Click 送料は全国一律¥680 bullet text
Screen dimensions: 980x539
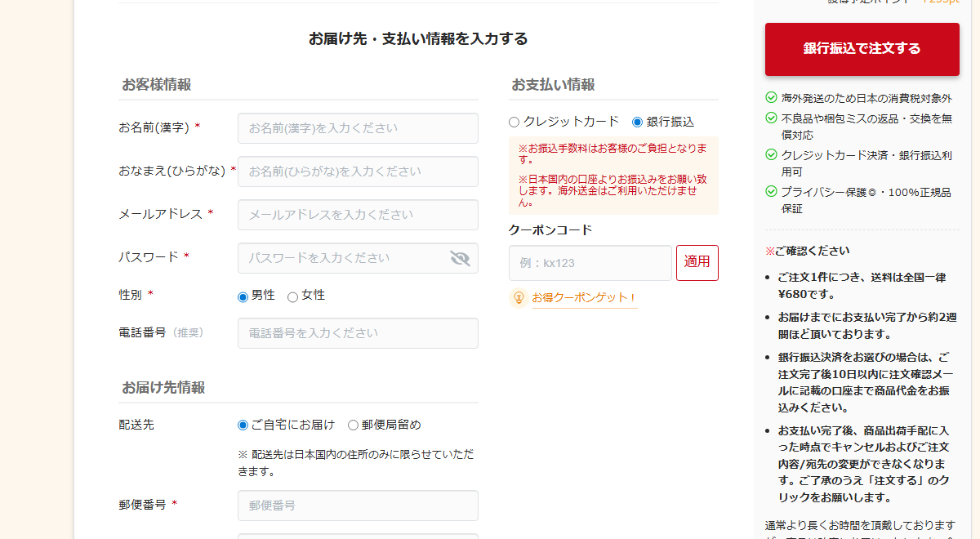863,286
